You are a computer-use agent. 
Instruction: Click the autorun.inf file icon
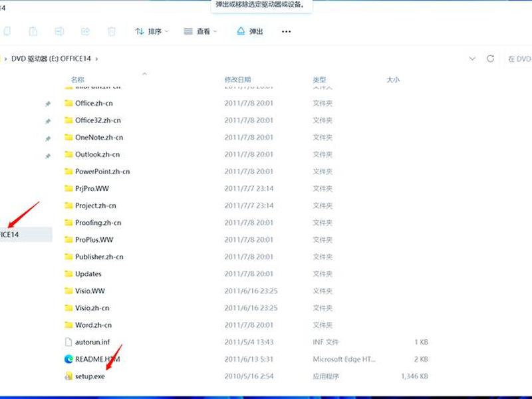click(68, 342)
